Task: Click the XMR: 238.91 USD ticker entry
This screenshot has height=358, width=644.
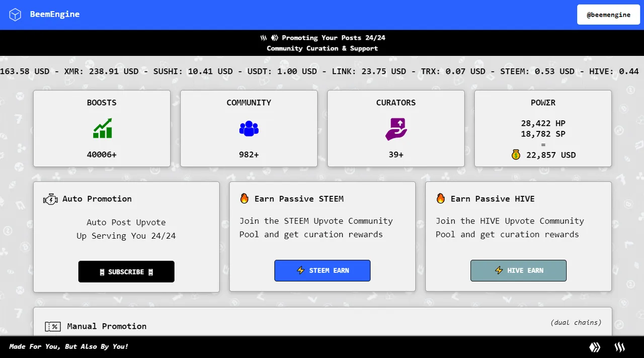Action: click(101, 71)
